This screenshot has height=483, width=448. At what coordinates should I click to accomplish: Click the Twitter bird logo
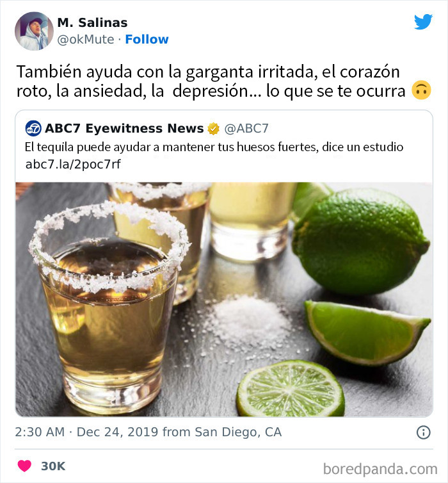click(x=423, y=22)
